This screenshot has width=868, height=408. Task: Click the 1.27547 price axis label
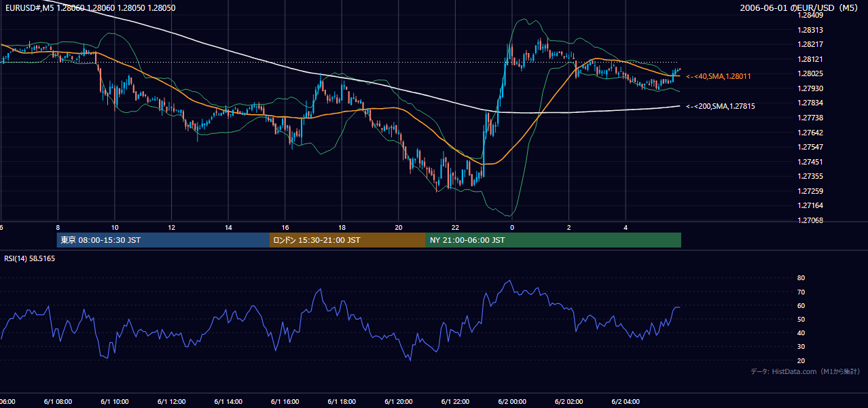click(810, 147)
